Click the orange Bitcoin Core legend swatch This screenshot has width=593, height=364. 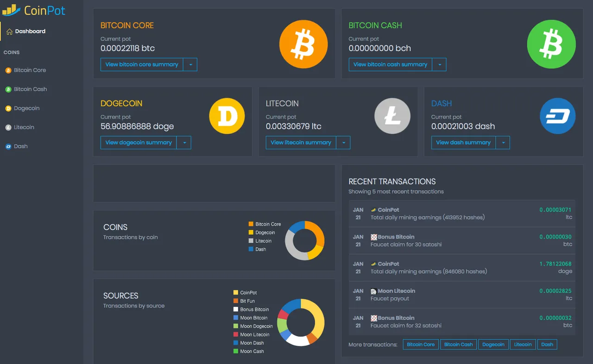(251, 224)
